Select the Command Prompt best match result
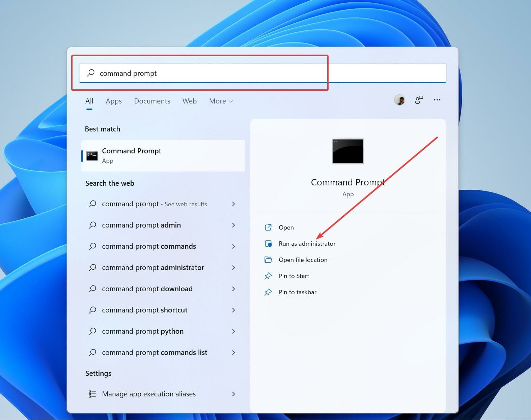The width and height of the screenshot is (531, 420). [163, 156]
